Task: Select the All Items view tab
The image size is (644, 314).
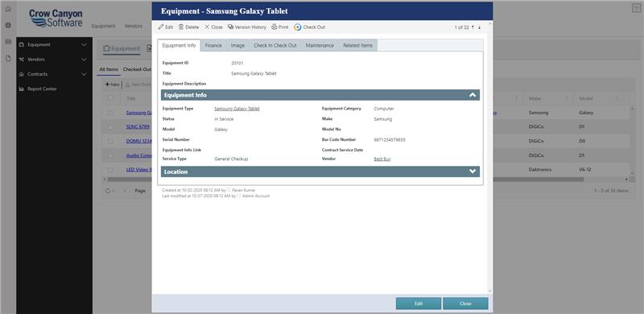Action: (x=109, y=69)
